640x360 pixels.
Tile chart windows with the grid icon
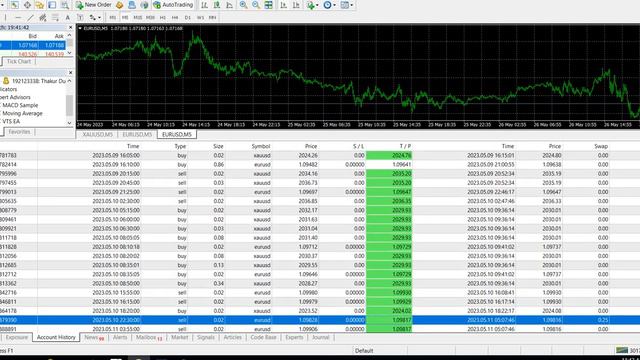click(269, 5)
